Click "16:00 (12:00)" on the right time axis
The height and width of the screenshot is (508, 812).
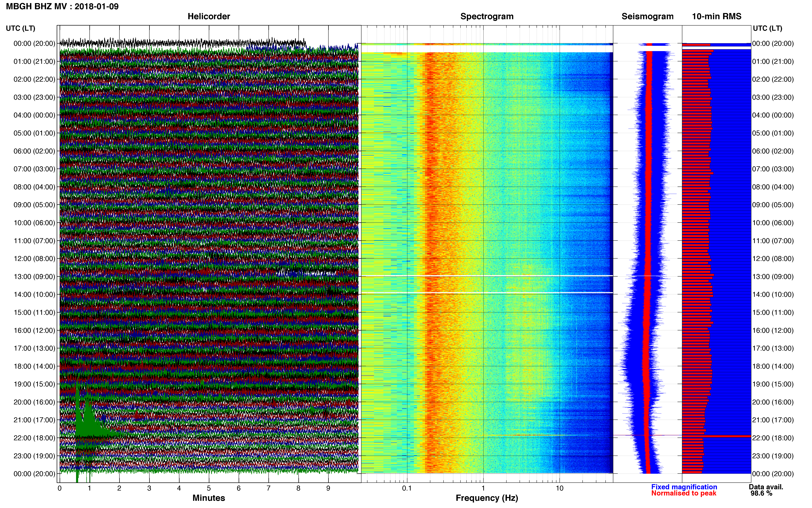773,330
